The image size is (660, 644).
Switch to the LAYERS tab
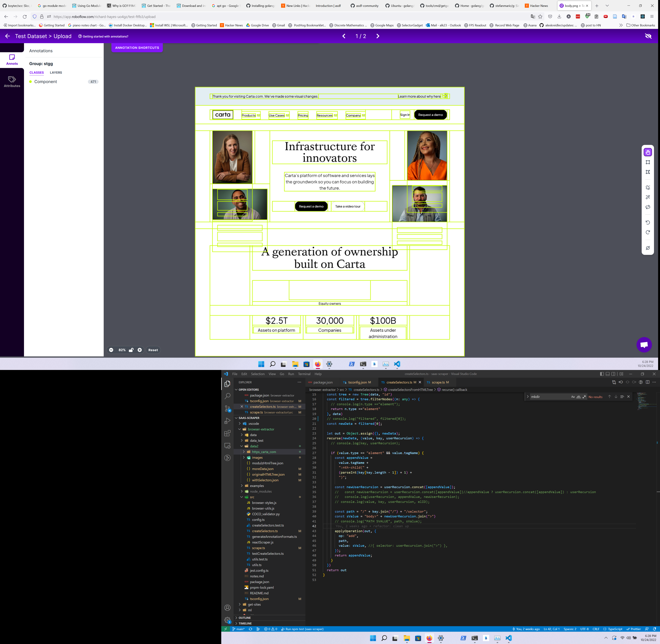[x=56, y=72]
